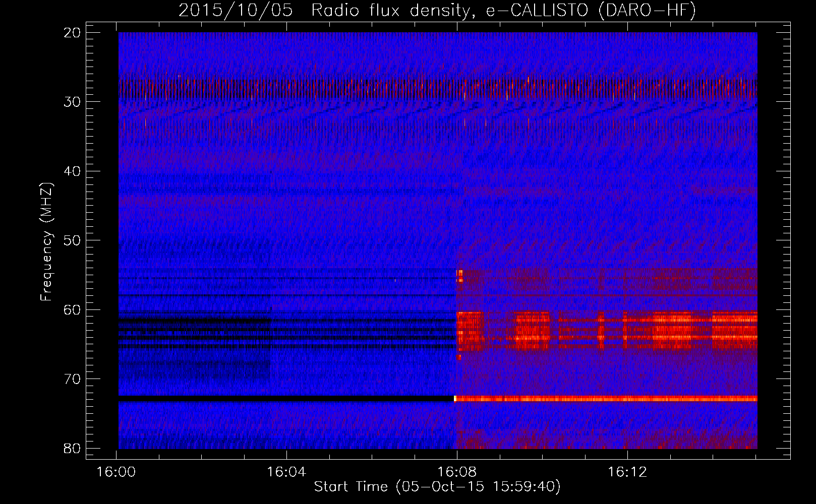This screenshot has width=816, height=504.
Task: Click the black band near 73 MHz before 16:08
Action: pyautogui.click(x=286, y=399)
